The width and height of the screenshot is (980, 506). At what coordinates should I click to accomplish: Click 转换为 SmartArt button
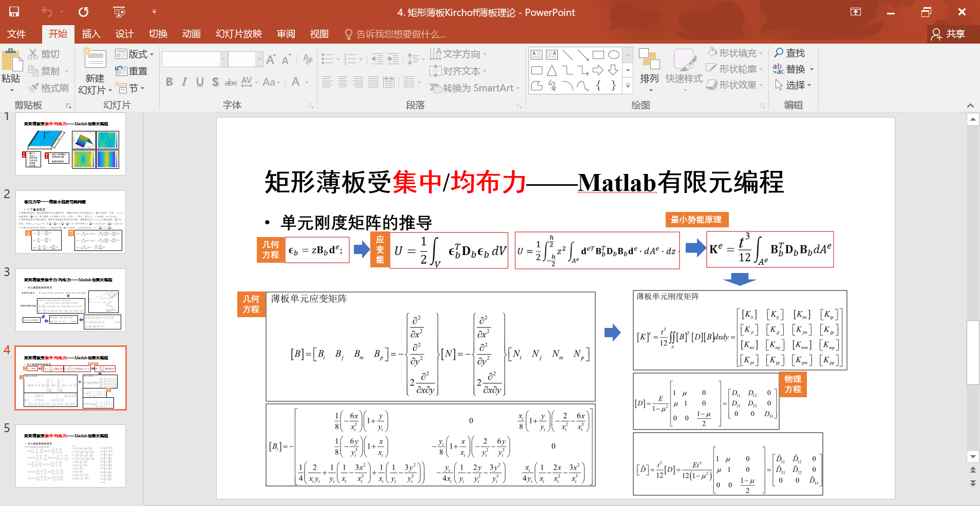point(475,88)
